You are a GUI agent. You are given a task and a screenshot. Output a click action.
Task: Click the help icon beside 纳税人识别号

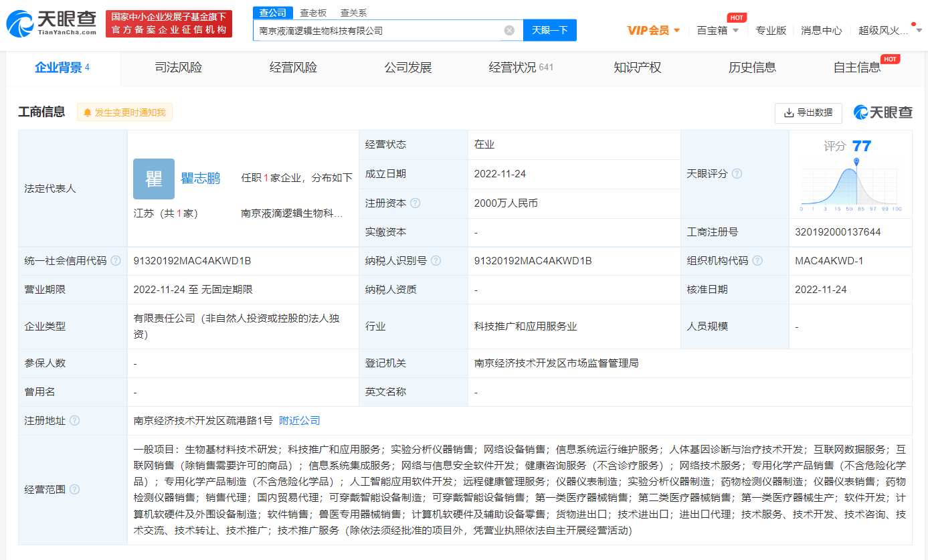coord(436,261)
